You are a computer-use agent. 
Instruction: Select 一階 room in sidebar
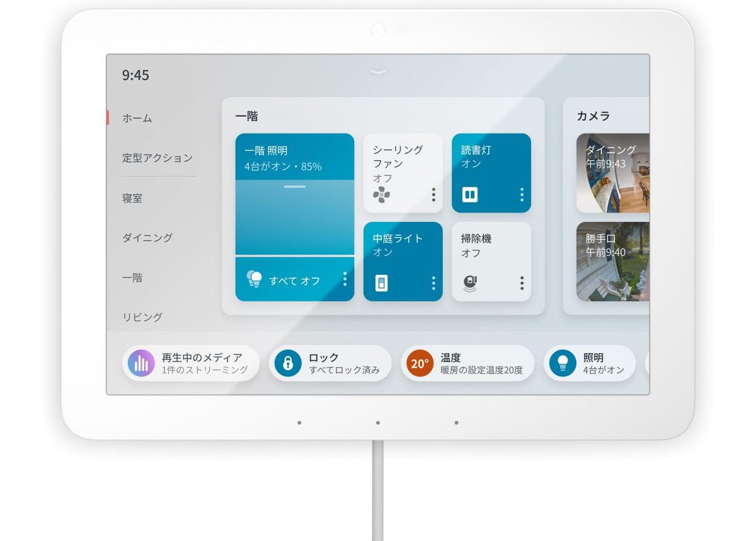(132, 277)
